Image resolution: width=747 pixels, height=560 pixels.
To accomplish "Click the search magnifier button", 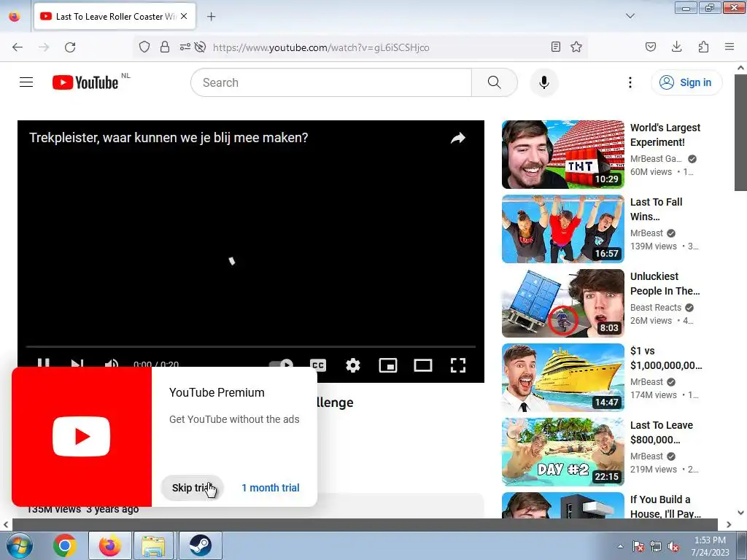I will [x=494, y=82].
